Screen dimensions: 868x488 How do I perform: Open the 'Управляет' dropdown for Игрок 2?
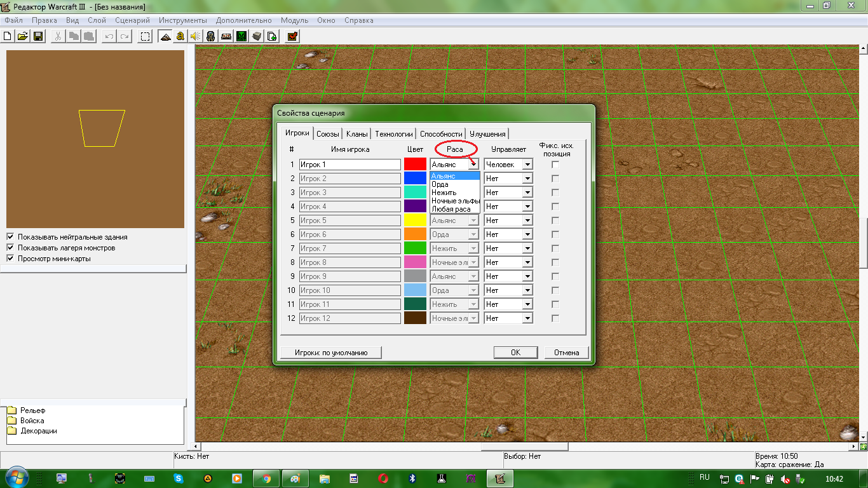tap(527, 179)
